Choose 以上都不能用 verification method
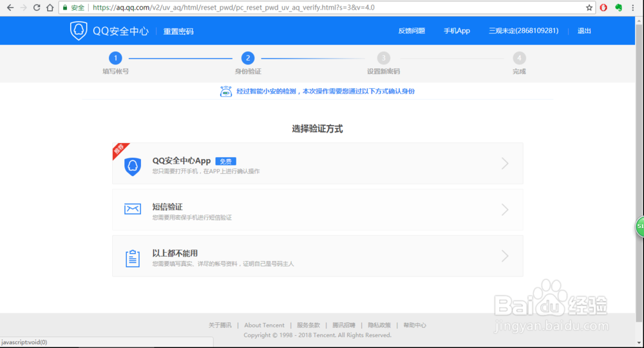The width and height of the screenshot is (644, 348). coord(317,256)
